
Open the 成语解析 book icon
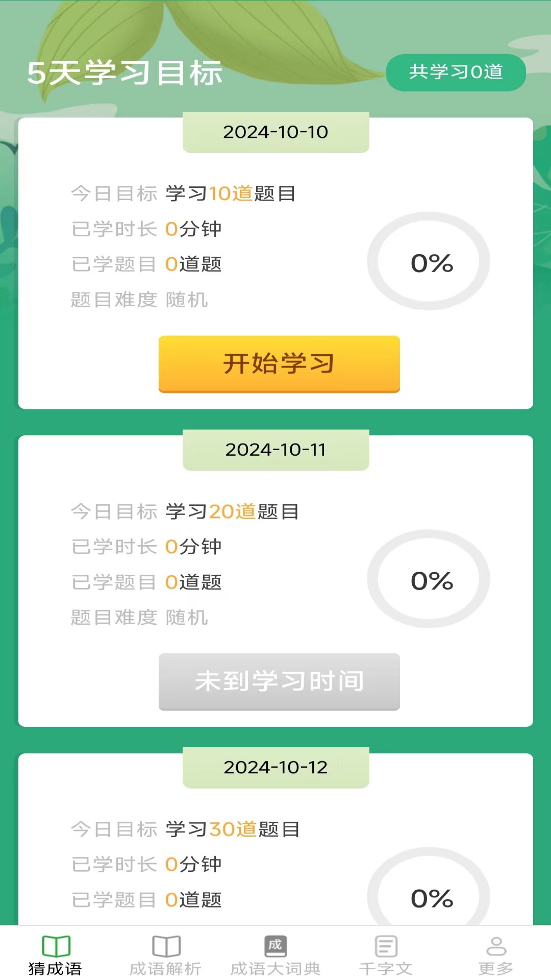pos(166,946)
